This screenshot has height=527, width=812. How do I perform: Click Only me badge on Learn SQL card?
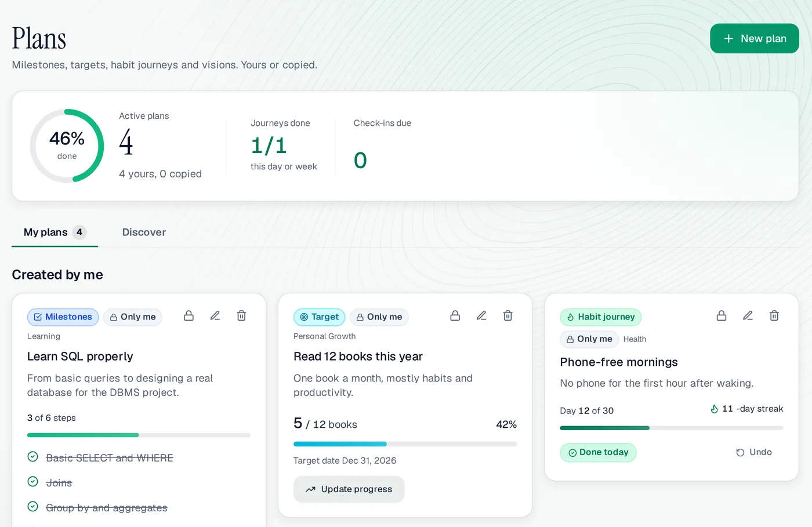[133, 317]
